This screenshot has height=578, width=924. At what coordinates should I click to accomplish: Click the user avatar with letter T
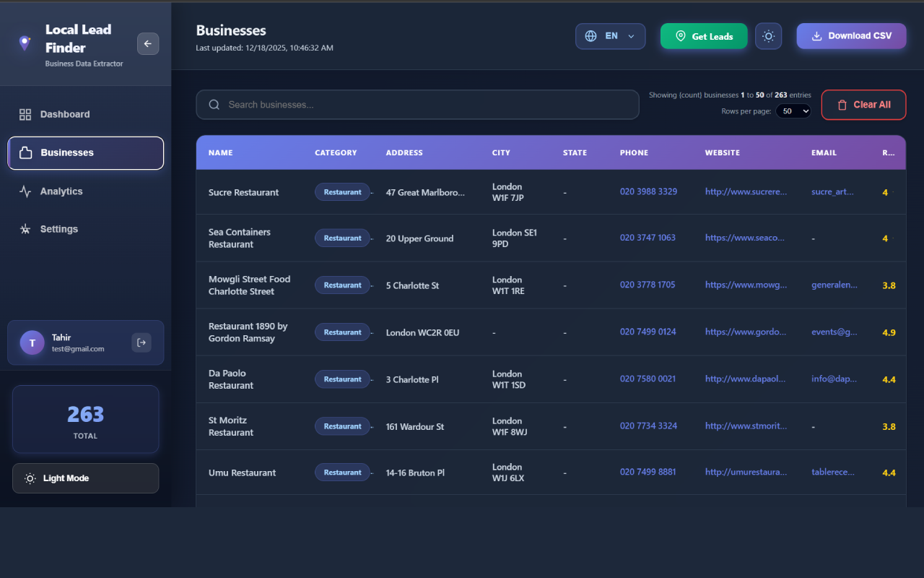(x=32, y=342)
